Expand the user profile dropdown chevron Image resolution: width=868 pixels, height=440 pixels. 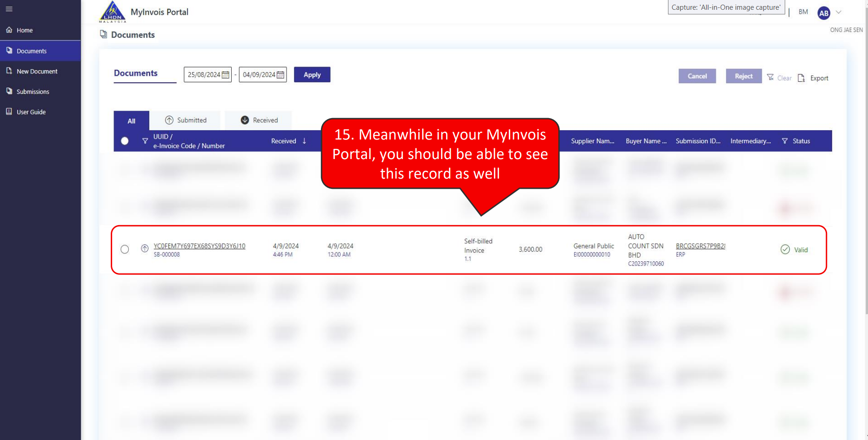pos(839,12)
